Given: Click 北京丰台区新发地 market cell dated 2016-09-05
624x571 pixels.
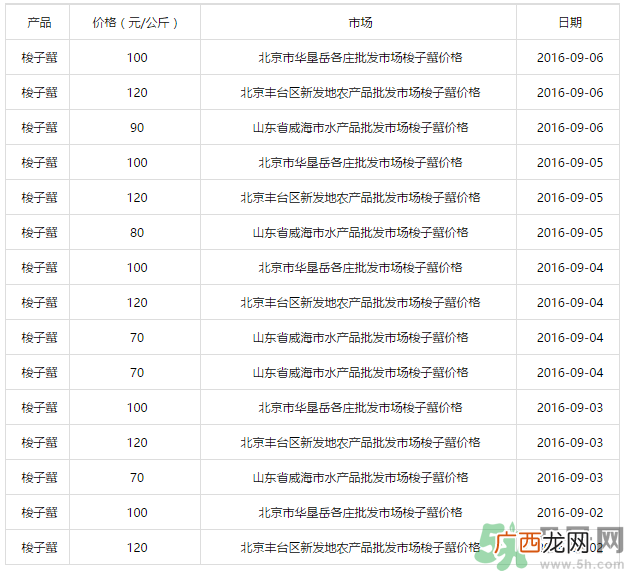Looking at the screenshot, I should 360,198.
